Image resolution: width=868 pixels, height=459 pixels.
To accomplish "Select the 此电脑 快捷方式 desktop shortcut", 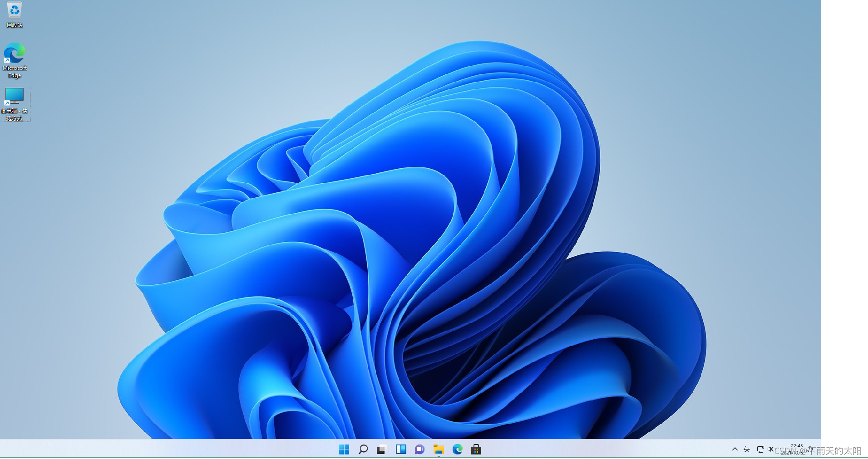I will pos(15,104).
